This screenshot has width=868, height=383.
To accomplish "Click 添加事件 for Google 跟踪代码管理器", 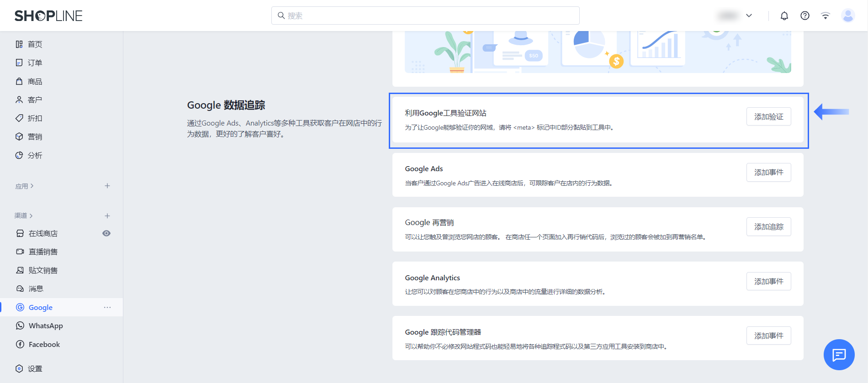I will coord(768,336).
